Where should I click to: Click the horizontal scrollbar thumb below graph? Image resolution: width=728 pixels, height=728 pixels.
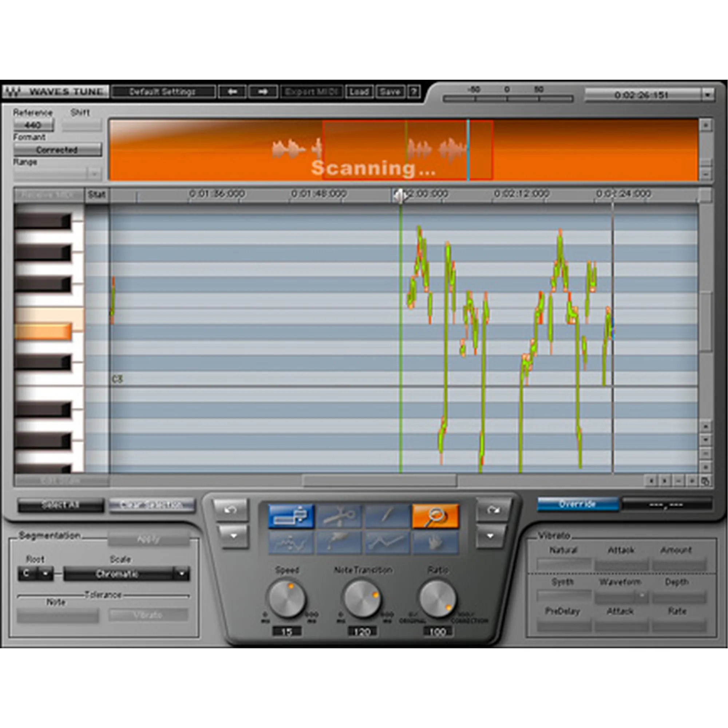379,481
